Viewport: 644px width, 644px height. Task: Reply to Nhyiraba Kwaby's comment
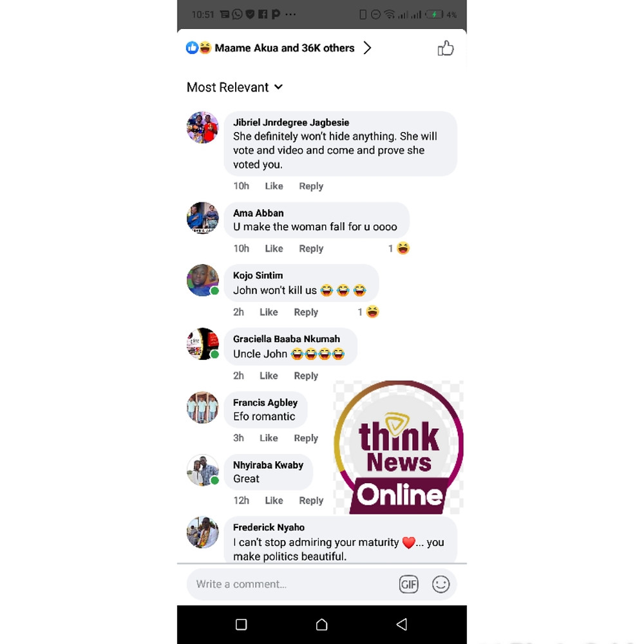(311, 500)
